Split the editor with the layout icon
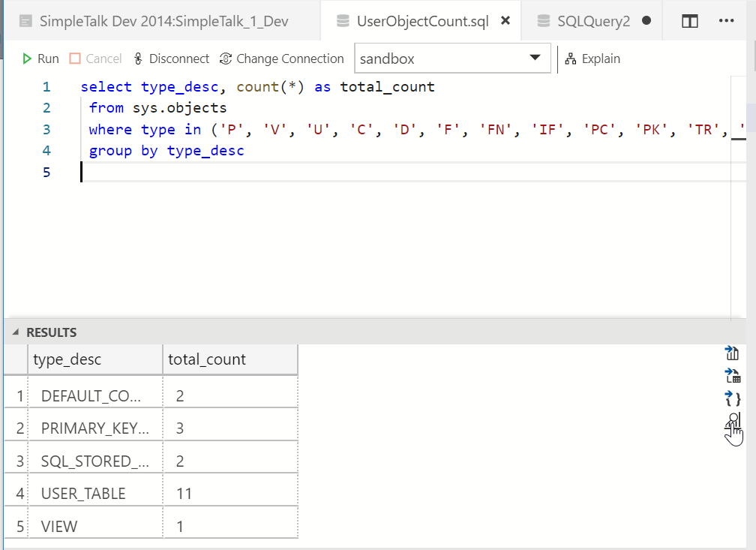This screenshot has height=550, width=756. coord(690,21)
